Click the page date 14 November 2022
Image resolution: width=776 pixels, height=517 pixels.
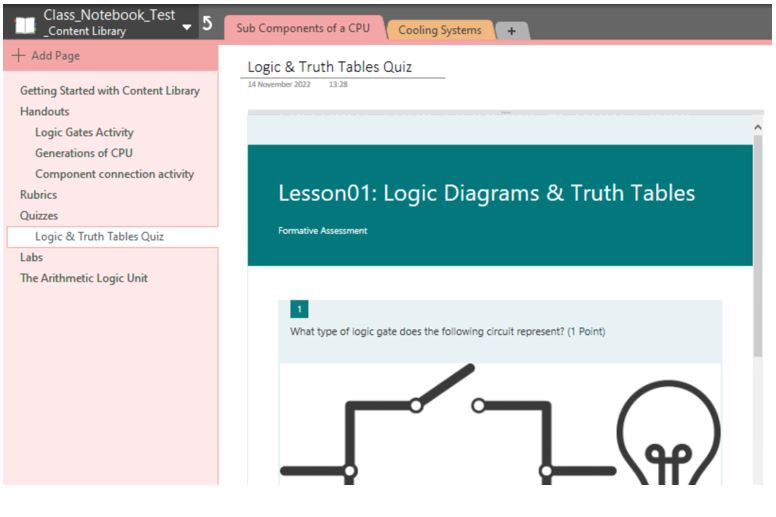pos(279,85)
